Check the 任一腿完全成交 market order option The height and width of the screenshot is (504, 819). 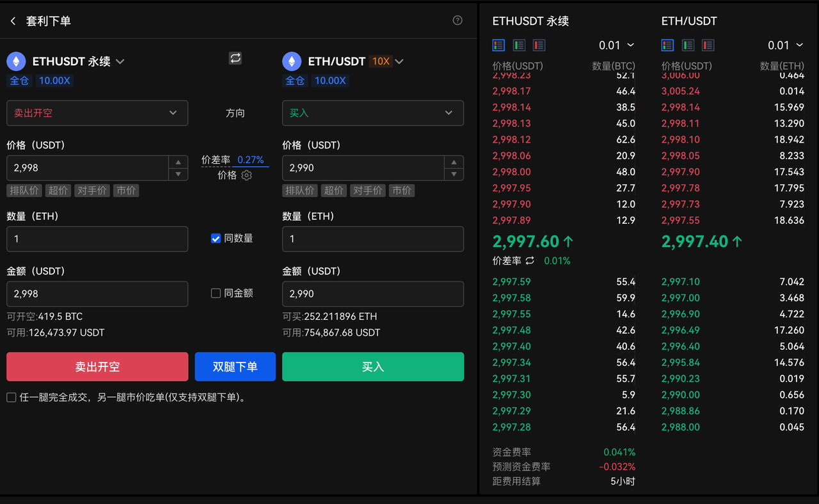coord(12,397)
